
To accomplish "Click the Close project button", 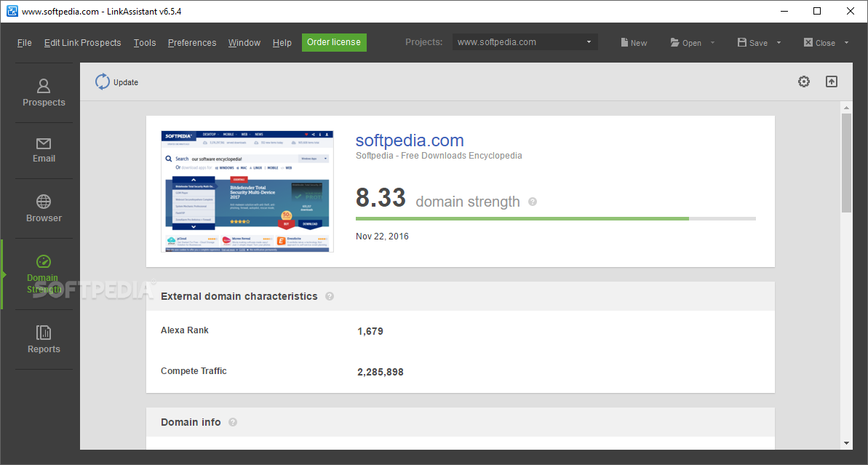I will [x=819, y=43].
